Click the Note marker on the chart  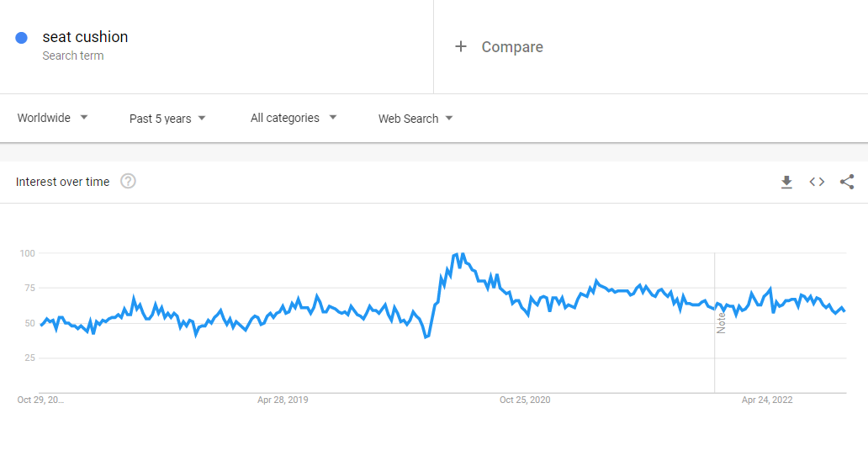721,323
